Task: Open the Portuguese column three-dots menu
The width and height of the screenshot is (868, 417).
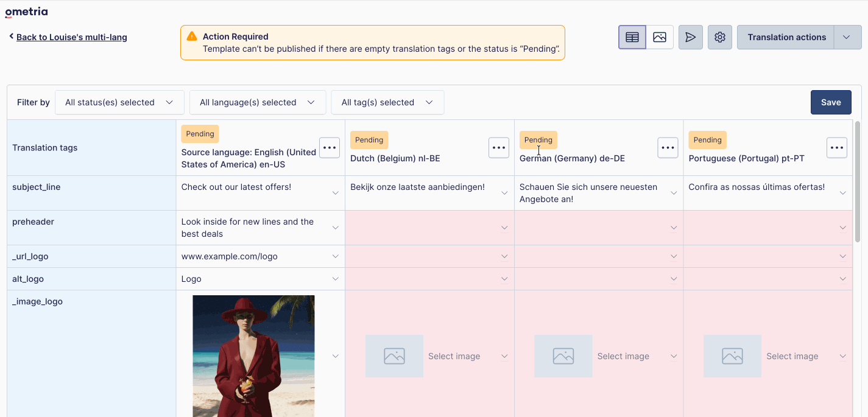Action: [x=837, y=147]
